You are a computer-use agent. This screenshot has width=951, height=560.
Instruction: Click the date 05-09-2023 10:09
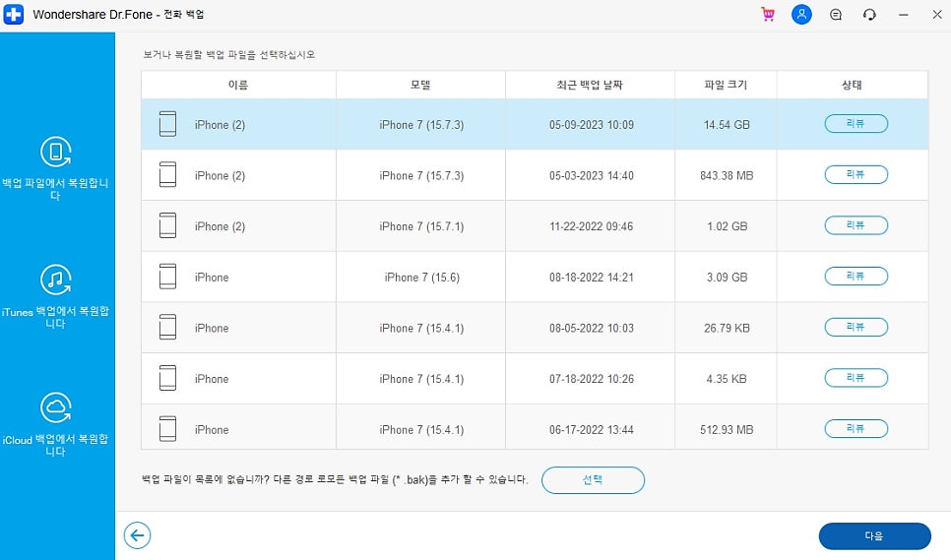point(592,125)
